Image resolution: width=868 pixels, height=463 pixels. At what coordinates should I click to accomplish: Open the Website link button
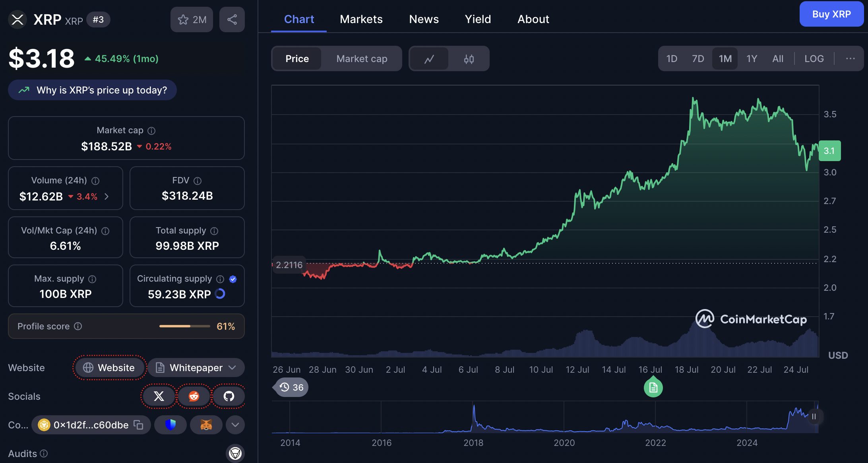(x=109, y=368)
